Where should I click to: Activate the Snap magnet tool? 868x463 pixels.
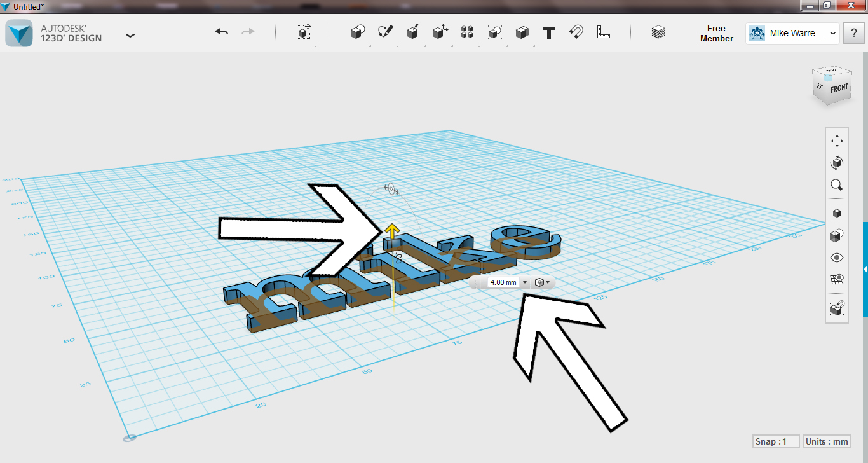coord(576,32)
